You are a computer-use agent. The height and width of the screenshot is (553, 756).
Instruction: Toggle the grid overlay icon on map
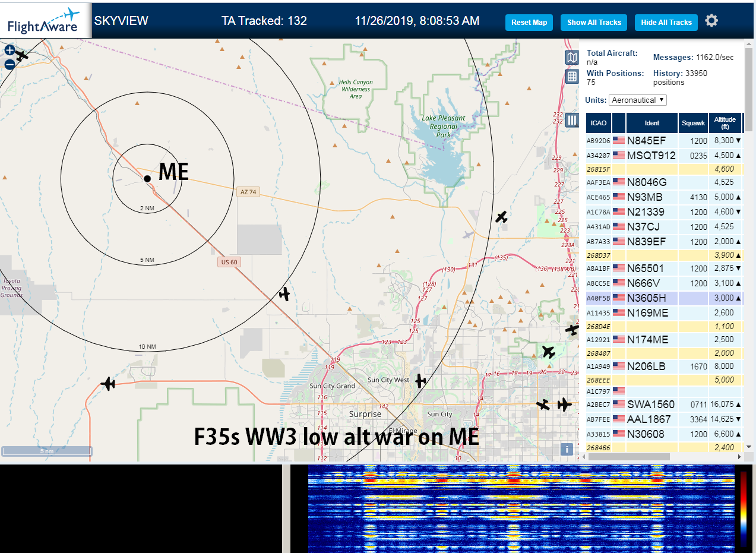pos(571,76)
